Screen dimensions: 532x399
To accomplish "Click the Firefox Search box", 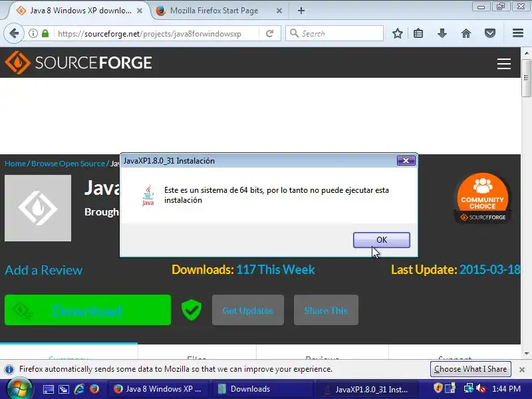I will [x=334, y=34].
